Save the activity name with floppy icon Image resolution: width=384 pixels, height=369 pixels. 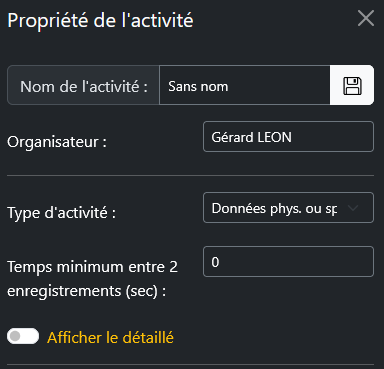click(x=352, y=85)
